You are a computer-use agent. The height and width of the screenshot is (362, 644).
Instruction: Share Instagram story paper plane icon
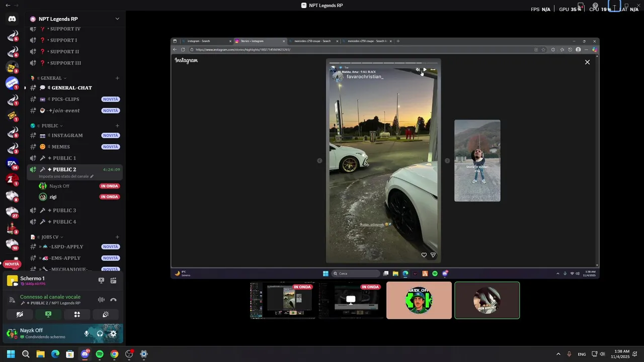tap(433, 255)
